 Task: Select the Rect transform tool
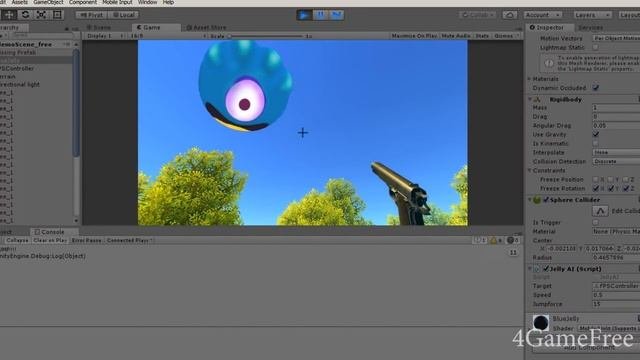57,15
